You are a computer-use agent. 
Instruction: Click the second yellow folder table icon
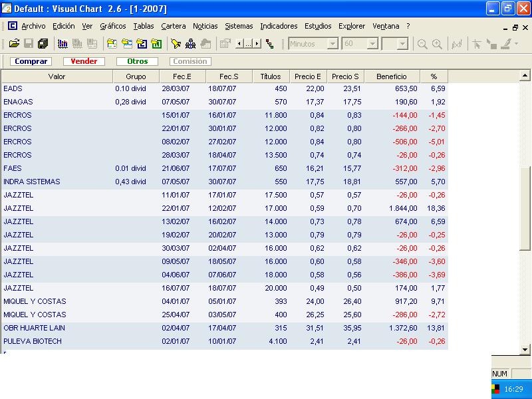tap(127, 44)
